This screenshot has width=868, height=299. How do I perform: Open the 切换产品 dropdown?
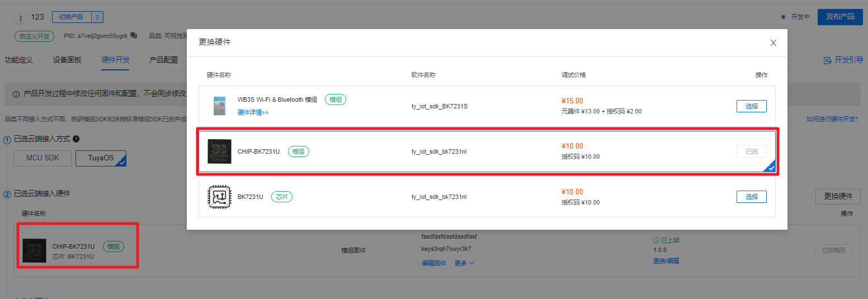[78, 17]
